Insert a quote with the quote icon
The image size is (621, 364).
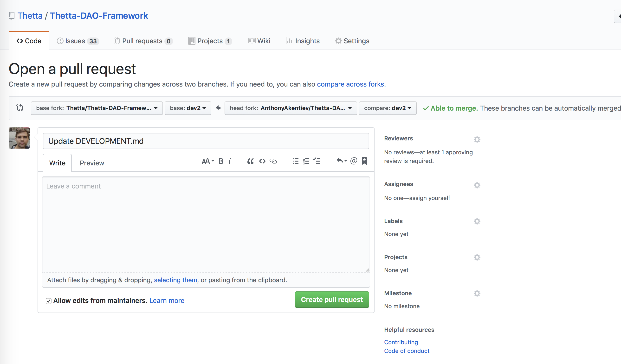(250, 161)
